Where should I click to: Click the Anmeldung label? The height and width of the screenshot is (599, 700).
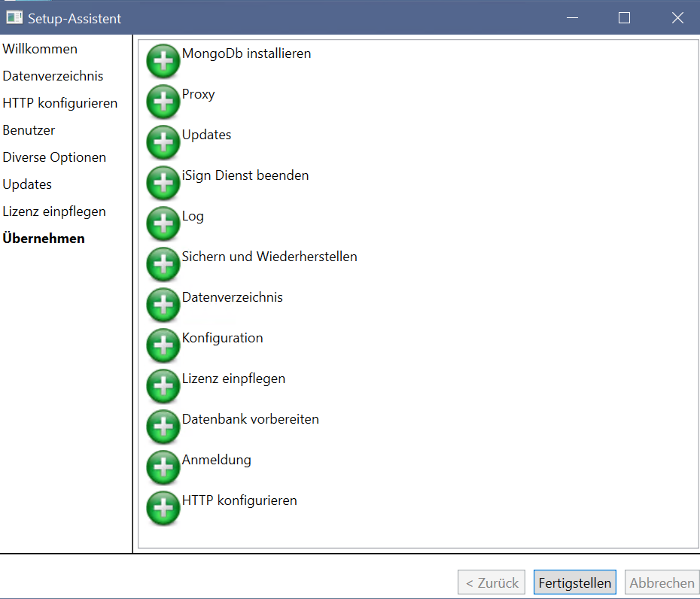216,461
